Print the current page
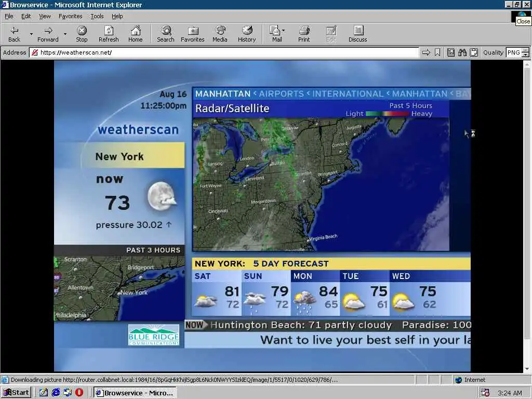The width and height of the screenshot is (532, 399). pyautogui.click(x=304, y=34)
